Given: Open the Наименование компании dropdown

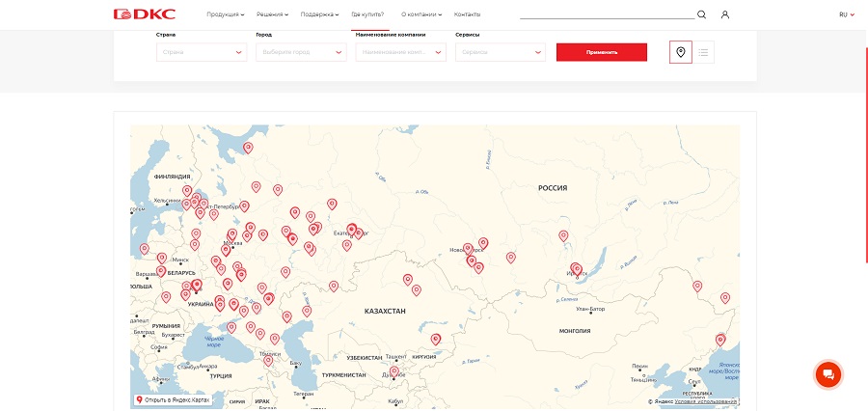Looking at the screenshot, I should tap(401, 52).
